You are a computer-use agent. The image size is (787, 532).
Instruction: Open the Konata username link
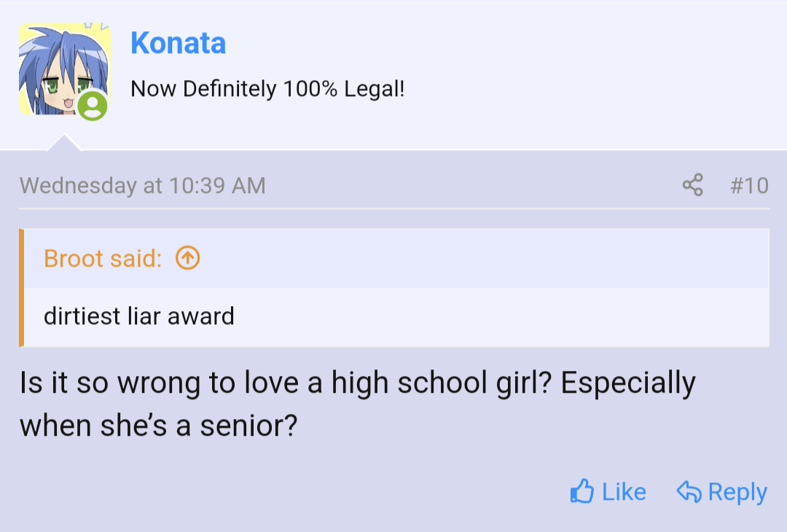click(178, 44)
